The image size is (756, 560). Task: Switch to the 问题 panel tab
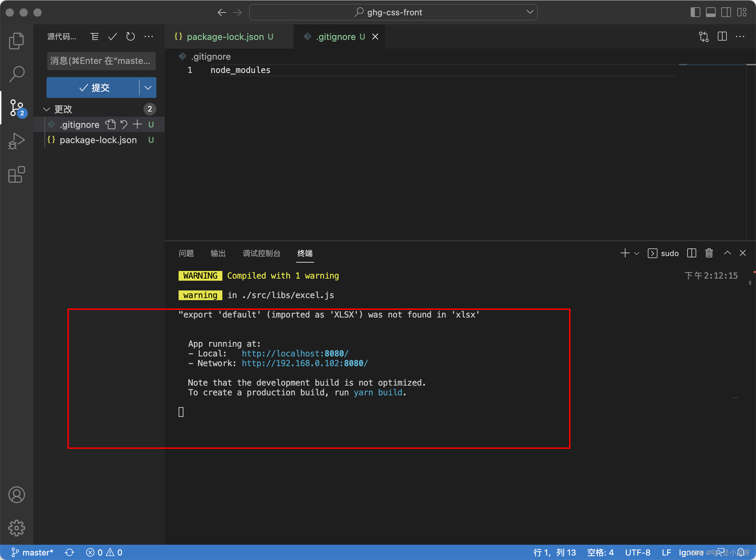click(x=186, y=253)
